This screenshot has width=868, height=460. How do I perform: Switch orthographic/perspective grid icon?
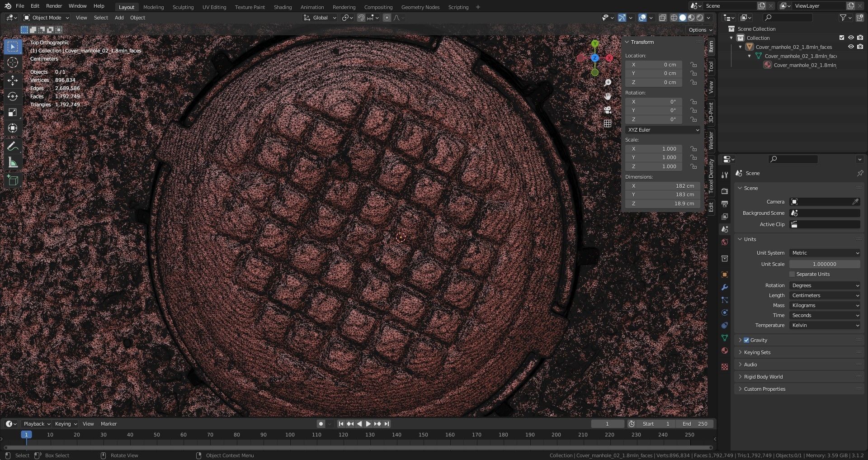[x=608, y=123]
